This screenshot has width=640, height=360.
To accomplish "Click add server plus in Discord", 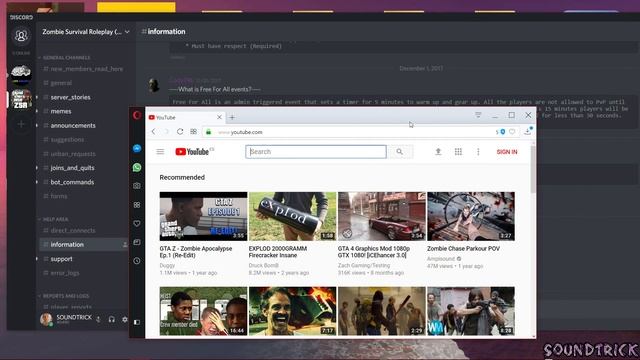I will [21, 124].
